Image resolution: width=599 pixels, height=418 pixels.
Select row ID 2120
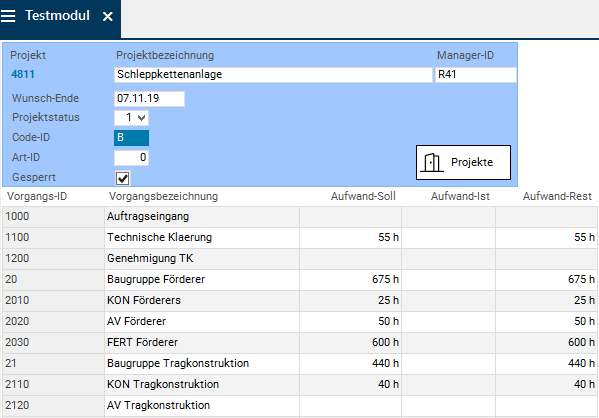[x=53, y=406]
